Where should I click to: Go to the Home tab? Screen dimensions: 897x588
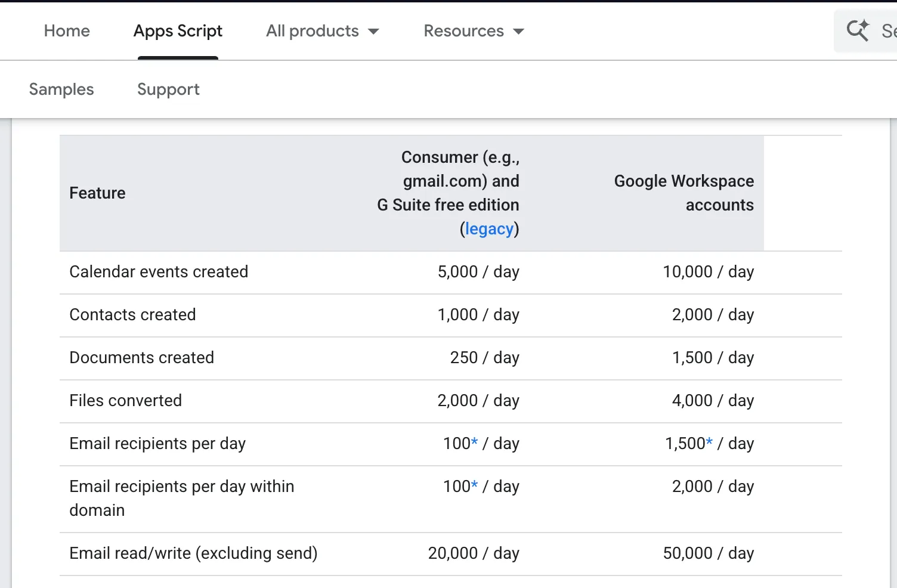pyautogui.click(x=67, y=31)
